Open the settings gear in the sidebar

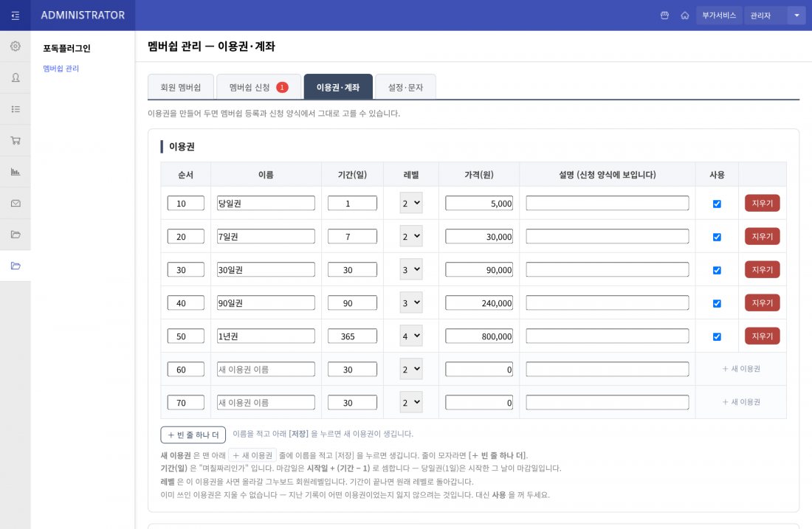[x=16, y=46]
